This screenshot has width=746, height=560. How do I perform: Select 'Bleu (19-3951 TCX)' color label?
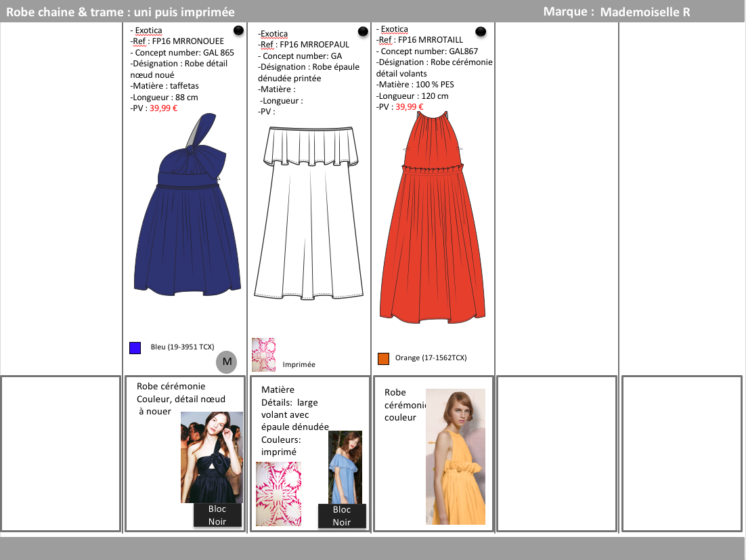coord(183,347)
